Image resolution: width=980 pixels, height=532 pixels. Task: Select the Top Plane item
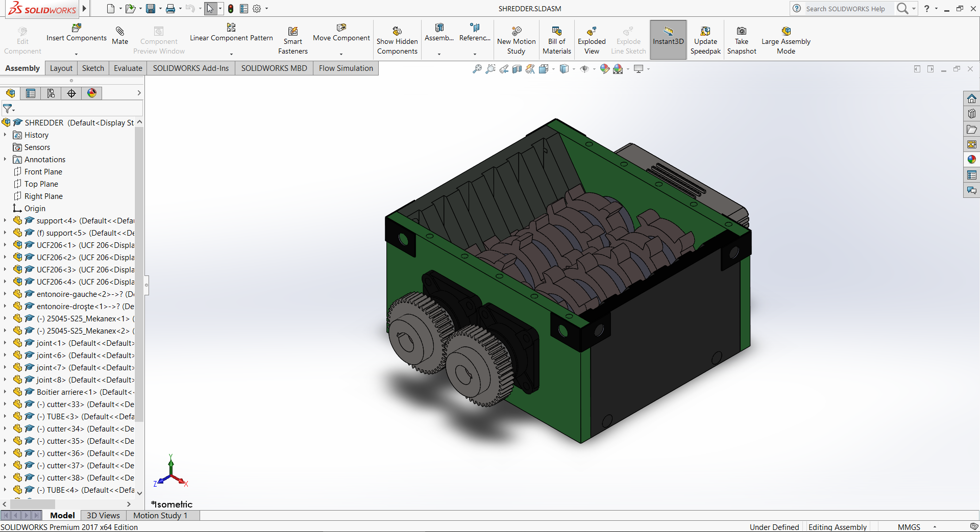[x=41, y=184]
